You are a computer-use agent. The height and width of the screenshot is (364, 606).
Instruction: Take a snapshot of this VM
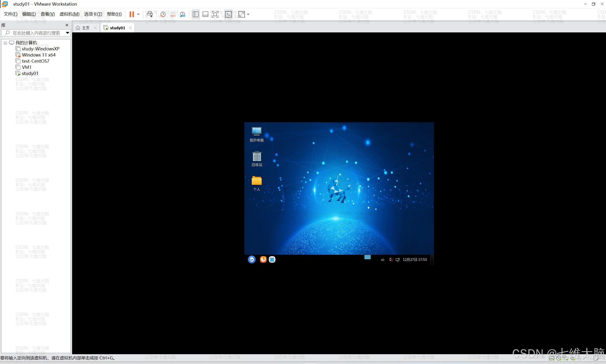click(x=162, y=14)
